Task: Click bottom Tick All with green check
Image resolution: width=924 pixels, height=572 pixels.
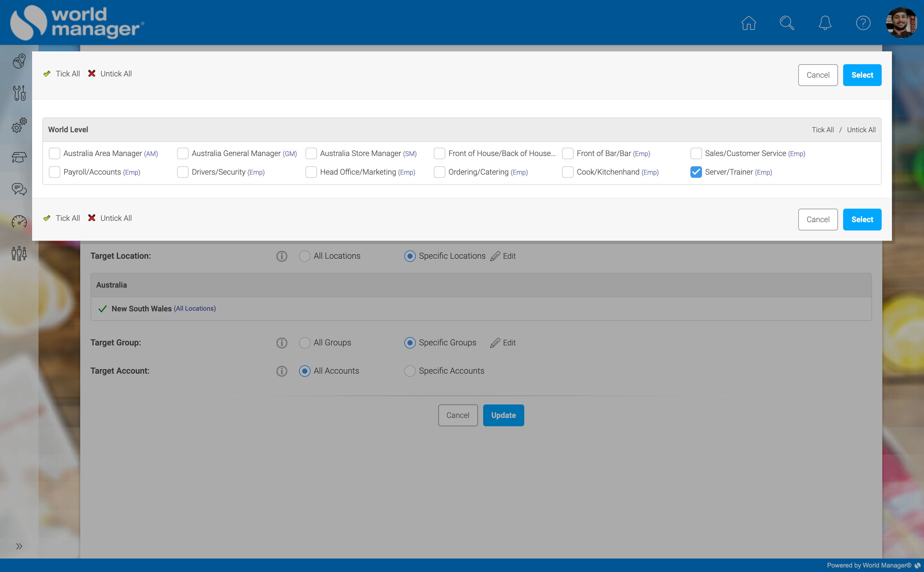Action: (62, 218)
